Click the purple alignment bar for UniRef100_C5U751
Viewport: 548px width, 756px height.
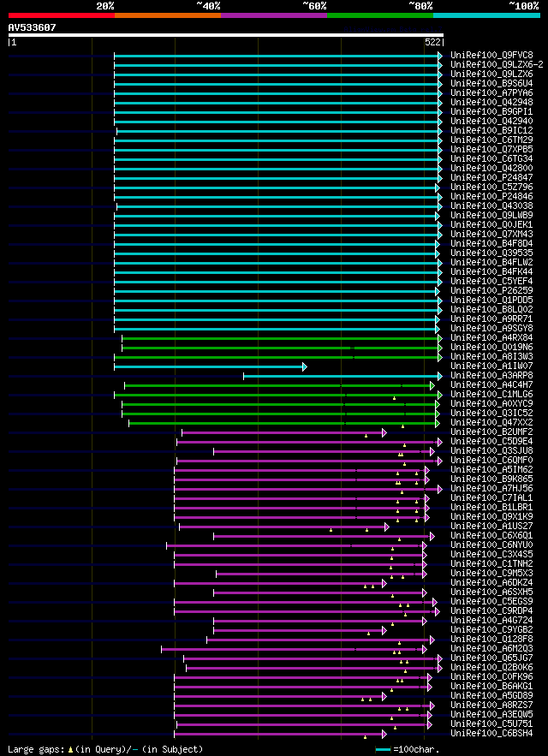tap(304, 724)
